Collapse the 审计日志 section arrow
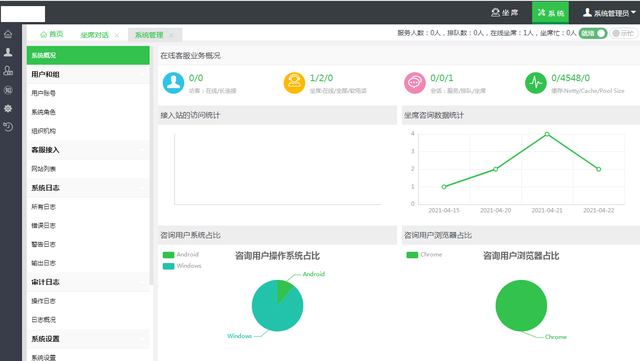This screenshot has width=640, height=361. point(142,282)
